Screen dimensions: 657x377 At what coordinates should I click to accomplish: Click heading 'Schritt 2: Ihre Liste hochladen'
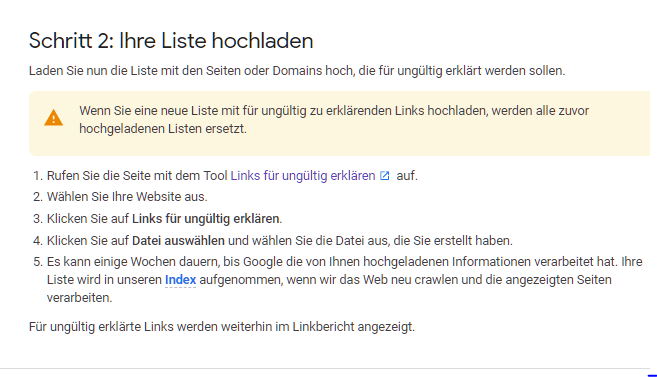click(x=171, y=41)
